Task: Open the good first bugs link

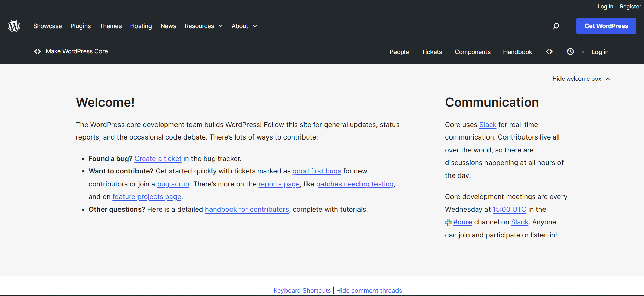Action: pyautogui.click(x=317, y=171)
